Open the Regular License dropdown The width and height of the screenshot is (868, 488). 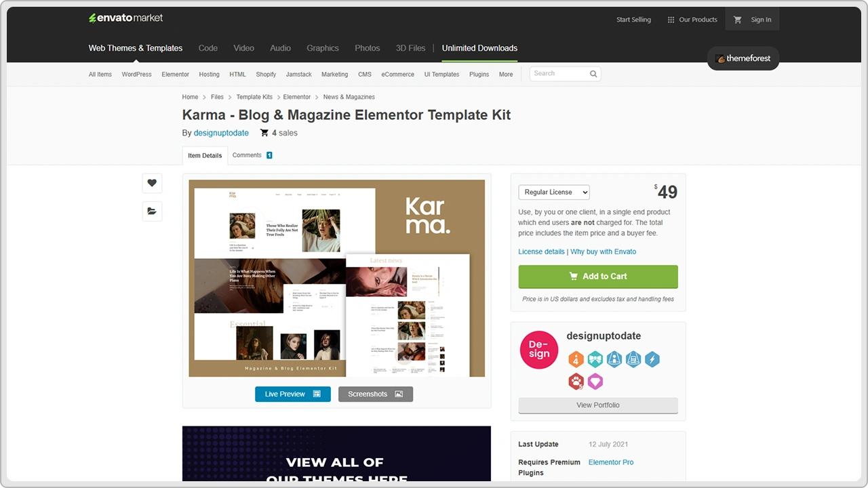554,192
